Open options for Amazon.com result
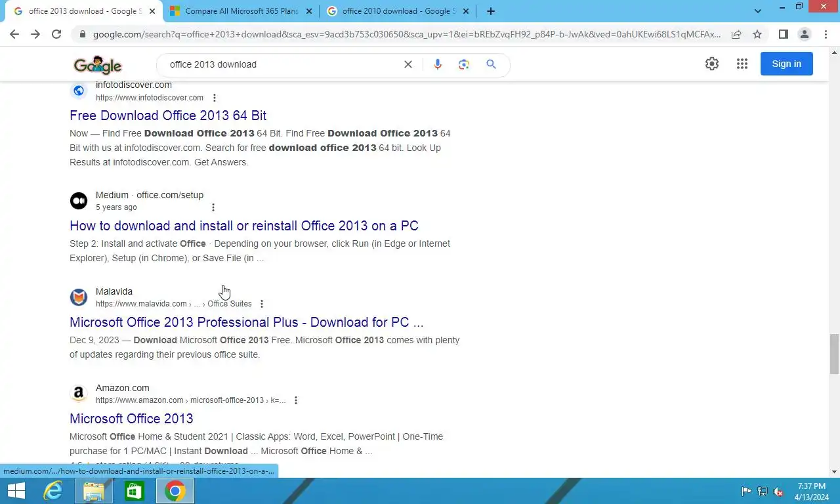840x504 pixels. [296, 400]
